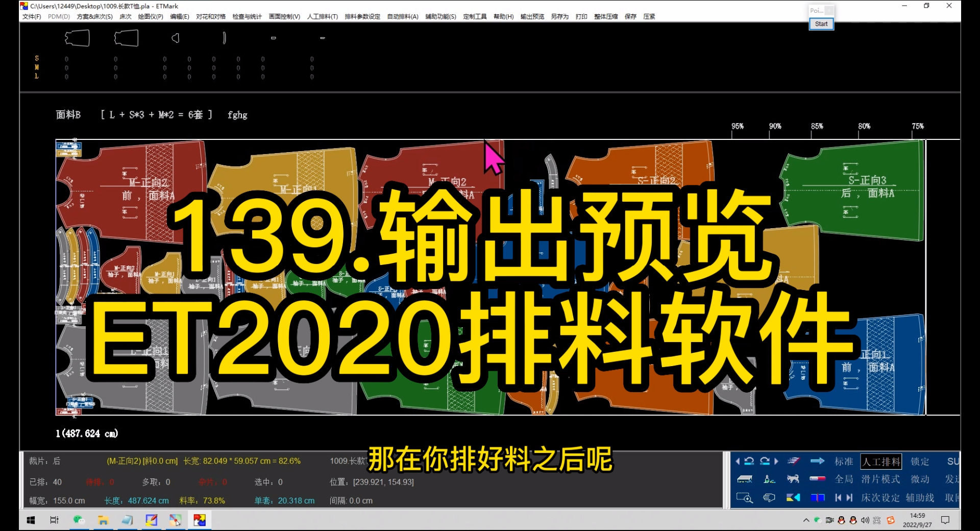Click 整体压缩 in the menu bar
980x531 pixels.
pos(606,16)
